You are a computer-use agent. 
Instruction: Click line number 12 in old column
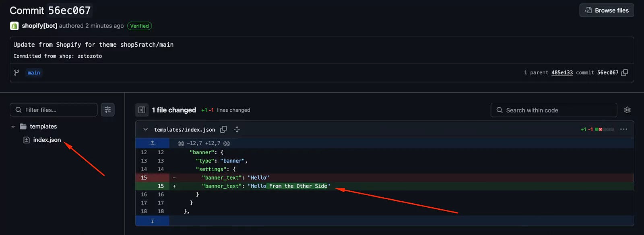(144, 152)
